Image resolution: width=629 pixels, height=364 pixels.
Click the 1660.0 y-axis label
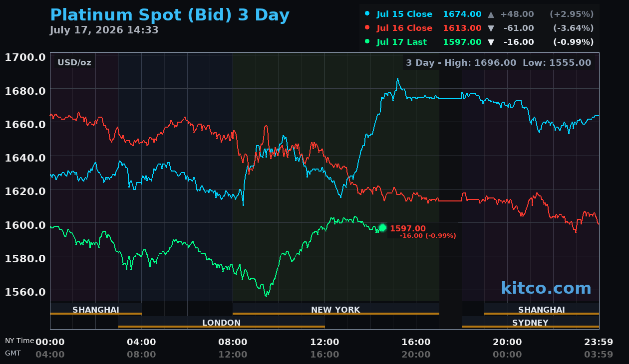point(25,124)
